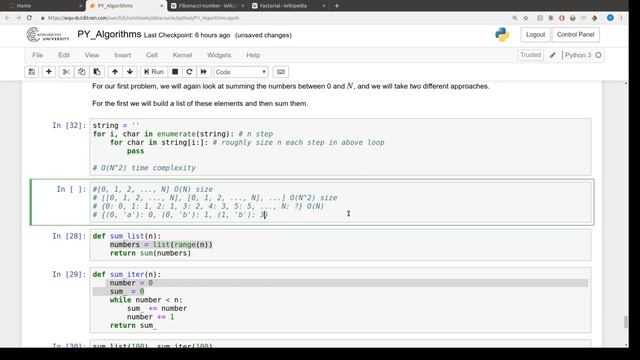Viewport: 640px width, 360px height.
Task: Open the Kernel menu
Action: (182, 55)
